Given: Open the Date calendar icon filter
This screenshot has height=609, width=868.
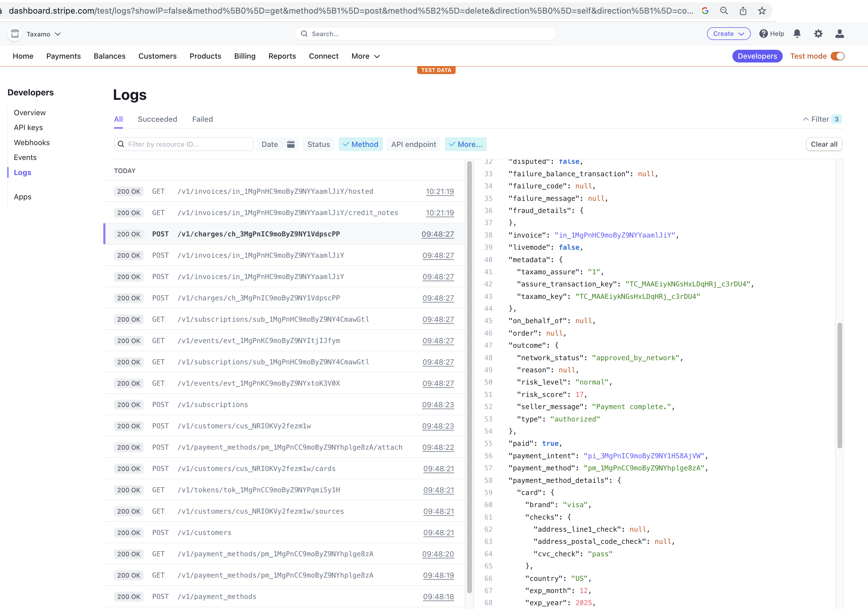Looking at the screenshot, I should (x=290, y=144).
